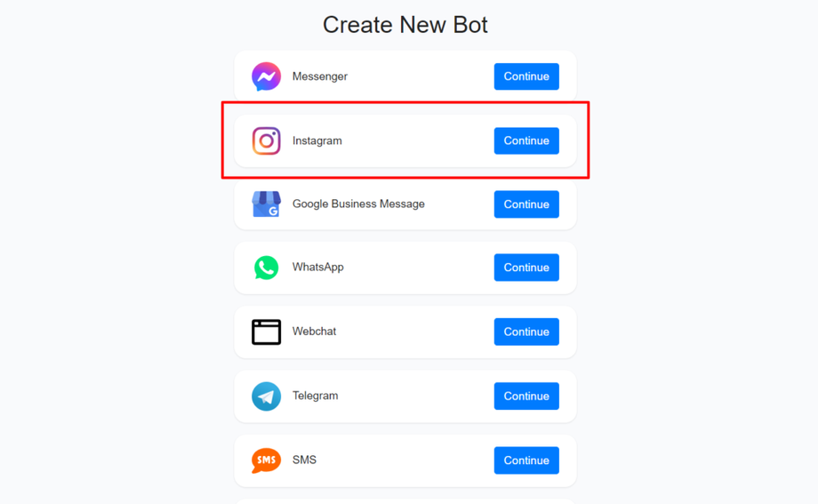Click the Create New Bot heading
The width and height of the screenshot is (818, 504).
point(405,25)
